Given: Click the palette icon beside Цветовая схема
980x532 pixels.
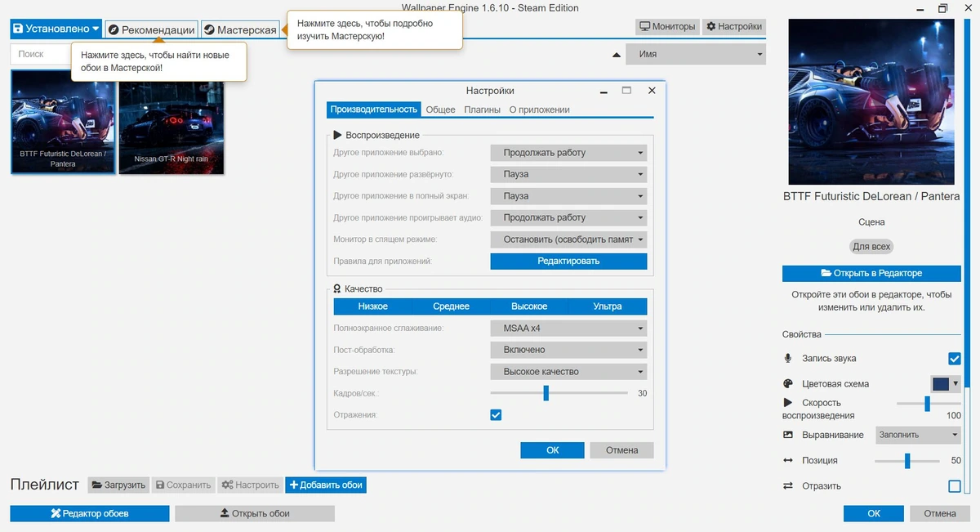Looking at the screenshot, I should [x=788, y=384].
